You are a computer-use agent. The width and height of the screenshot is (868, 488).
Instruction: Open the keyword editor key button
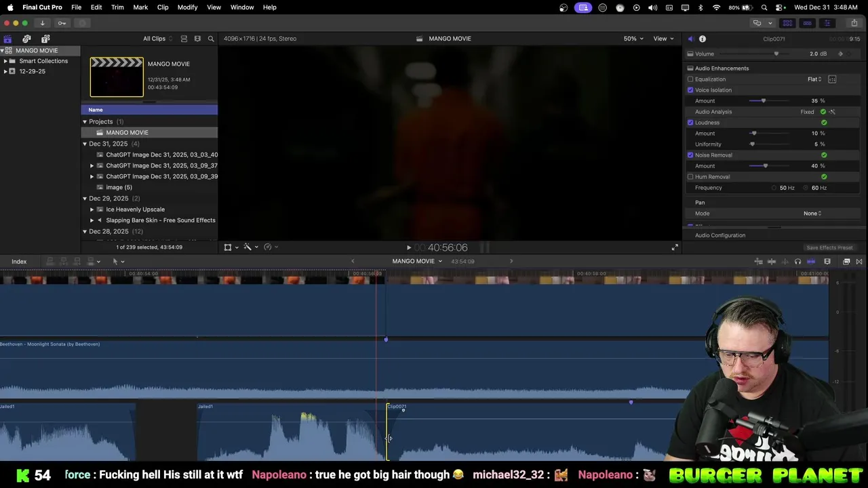(62, 23)
